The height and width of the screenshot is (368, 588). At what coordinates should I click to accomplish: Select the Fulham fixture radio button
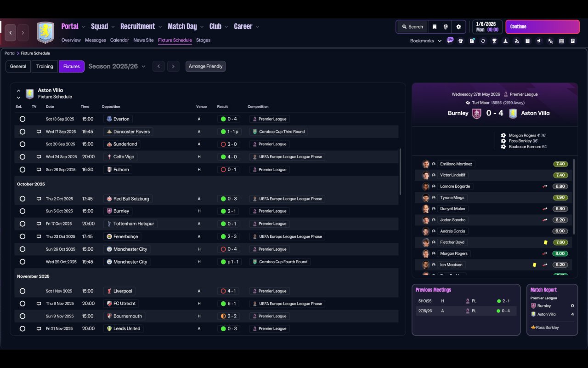click(23, 170)
